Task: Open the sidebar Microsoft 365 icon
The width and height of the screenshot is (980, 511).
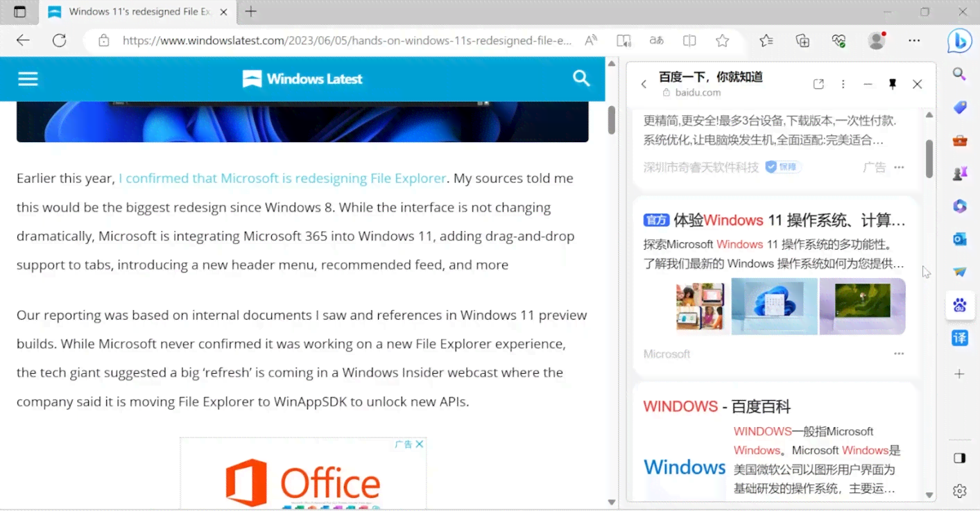Action: coord(960,206)
